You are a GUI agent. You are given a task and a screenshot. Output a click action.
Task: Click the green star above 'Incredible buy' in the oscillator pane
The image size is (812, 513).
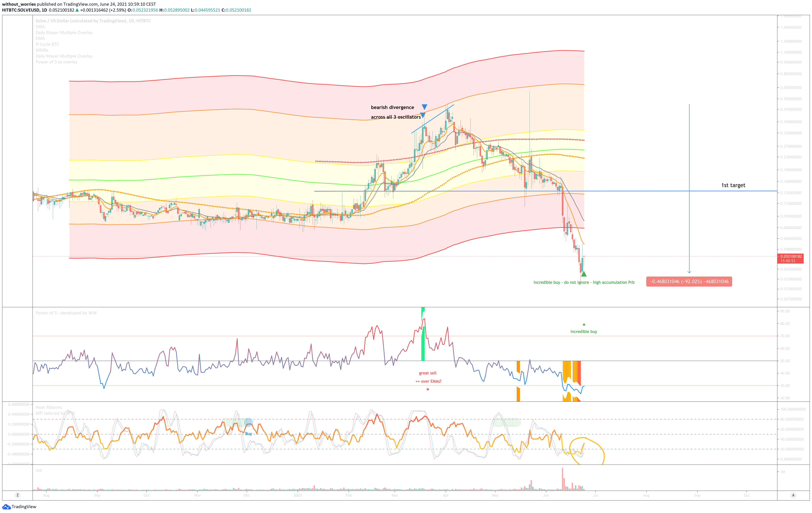pyautogui.click(x=584, y=325)
